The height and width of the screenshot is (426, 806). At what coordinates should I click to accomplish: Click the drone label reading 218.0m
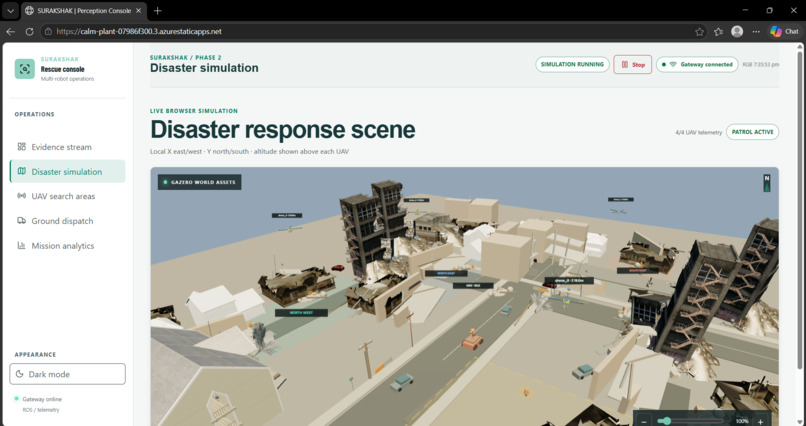click(x=569, y=281)
